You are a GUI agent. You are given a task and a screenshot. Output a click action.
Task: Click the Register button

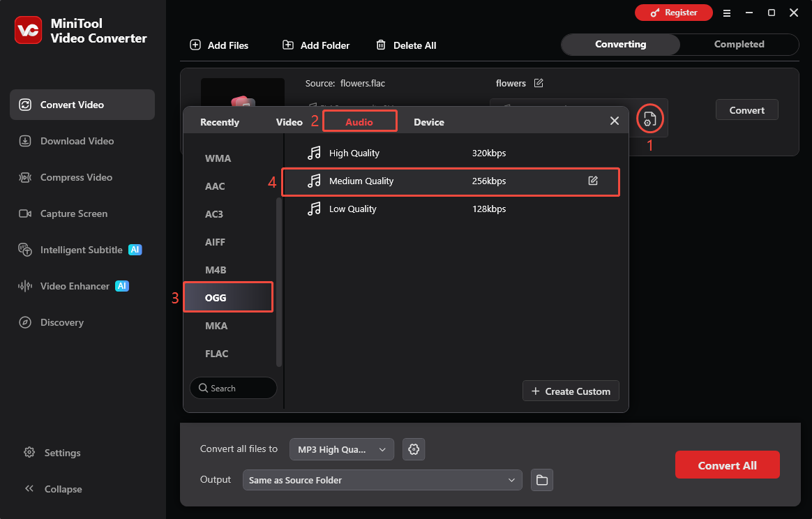click(674, 13)
